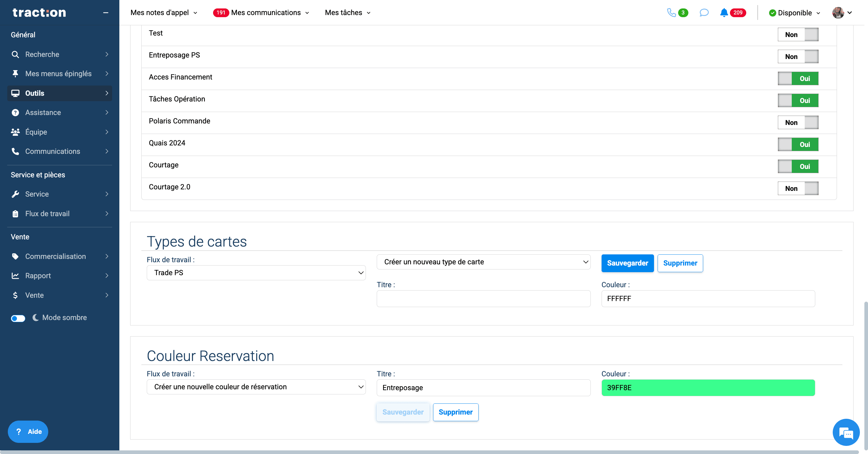
Task: Open the chat bubble icon in header
Action: tap(704, 13)
